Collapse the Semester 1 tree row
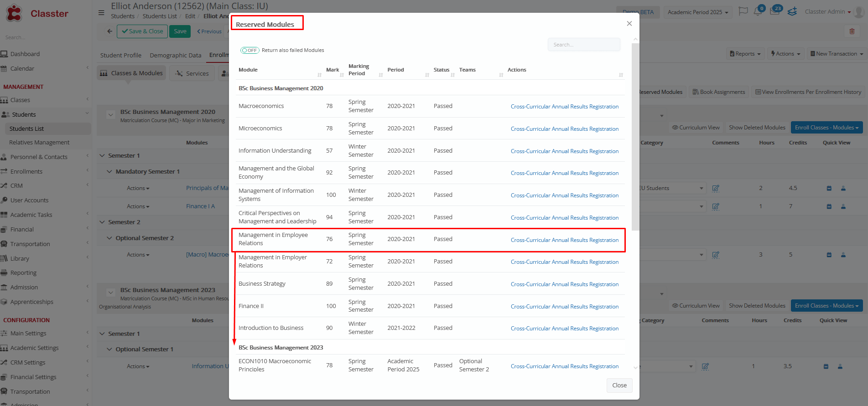Viewport: 868px width, 406px height. coord(102,156)
